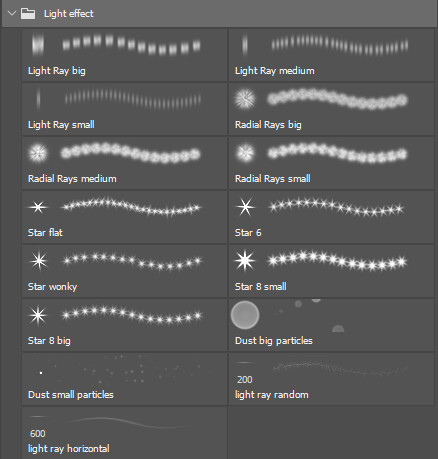Click the Light effect group title
Viewport: 438px width, 459px height.
tap(69, 14)
